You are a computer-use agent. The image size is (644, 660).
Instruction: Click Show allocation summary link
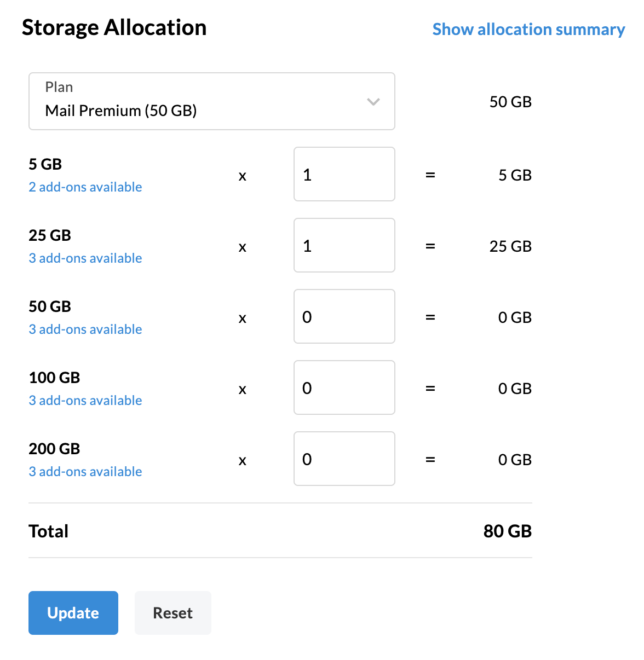click(528, 30)
